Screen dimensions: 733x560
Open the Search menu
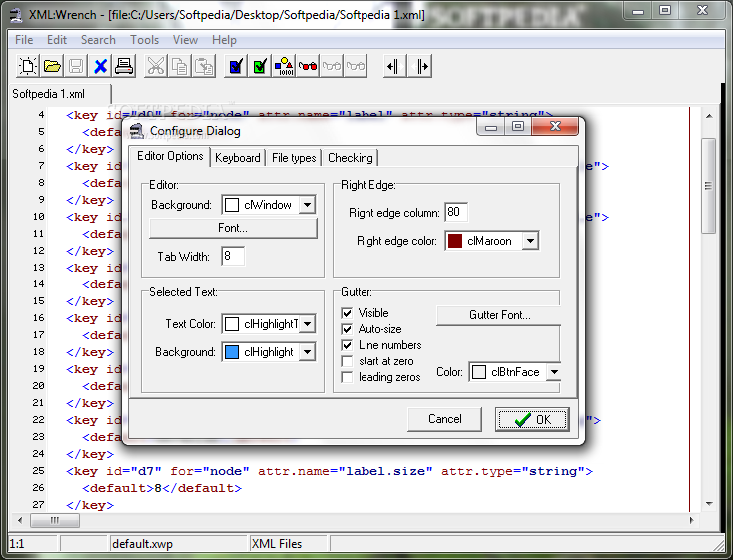(x=98, y=40)
